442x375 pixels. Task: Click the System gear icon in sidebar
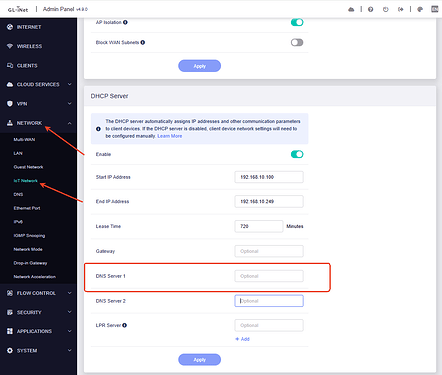point(10,350)
